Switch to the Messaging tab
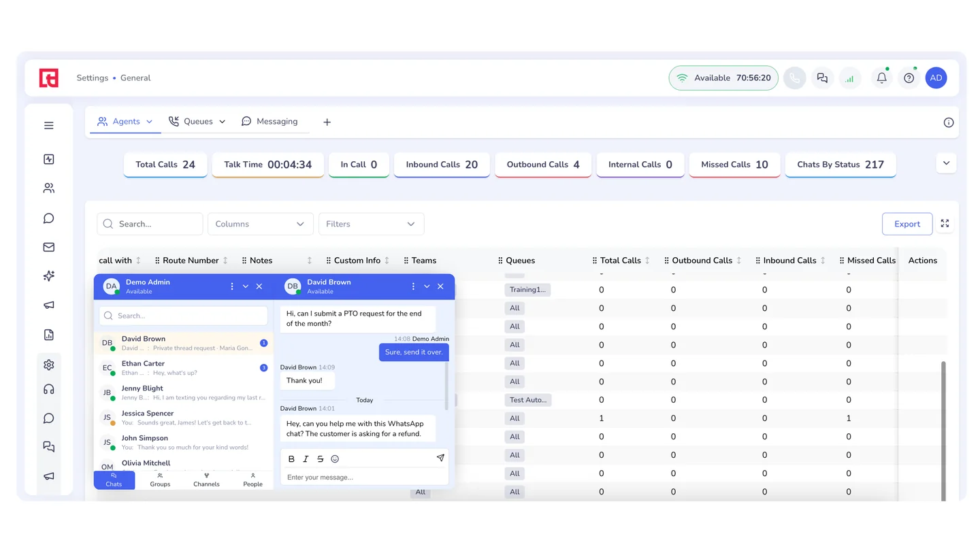 (x=269, y=122)
